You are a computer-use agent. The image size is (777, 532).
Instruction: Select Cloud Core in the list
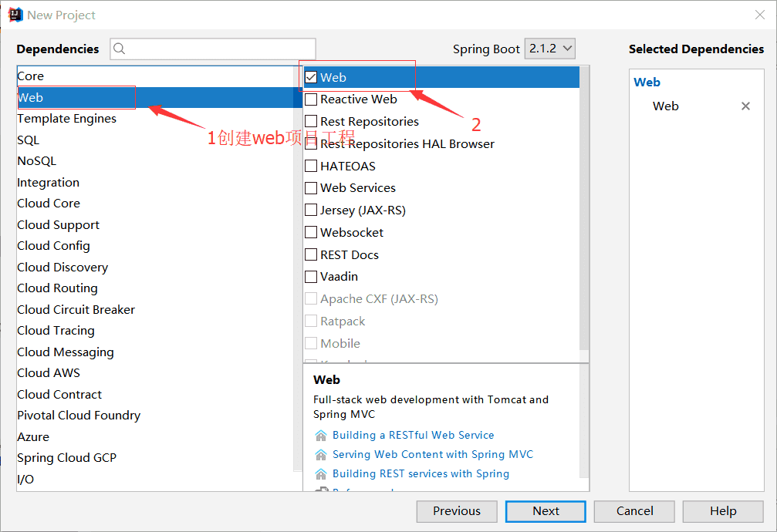pos(155,204)
